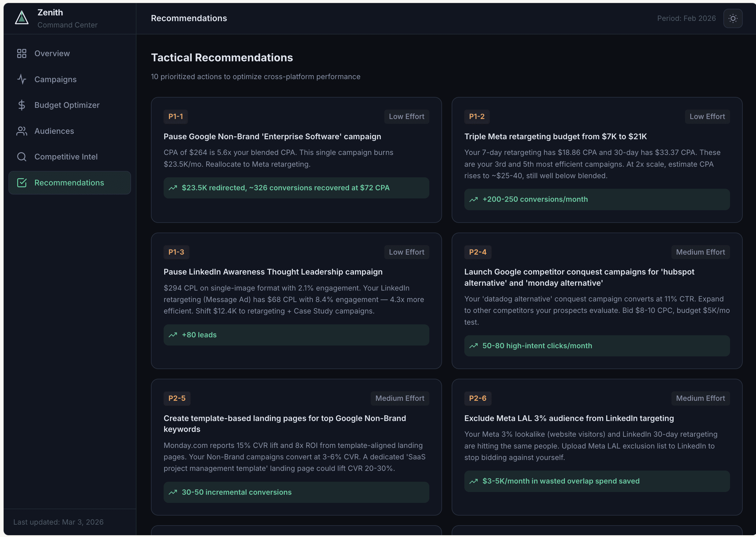Click the Campaigns pulse-line icon
Viewport: 756px width, 537px height.
(22, 79)
